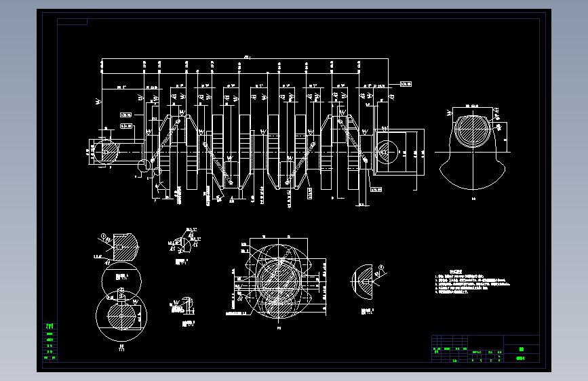The width and height of the screenshot is (588, 381).
Task: Select the hatched circle on crankshaft's left end
Action: click(x=106, y=151)
